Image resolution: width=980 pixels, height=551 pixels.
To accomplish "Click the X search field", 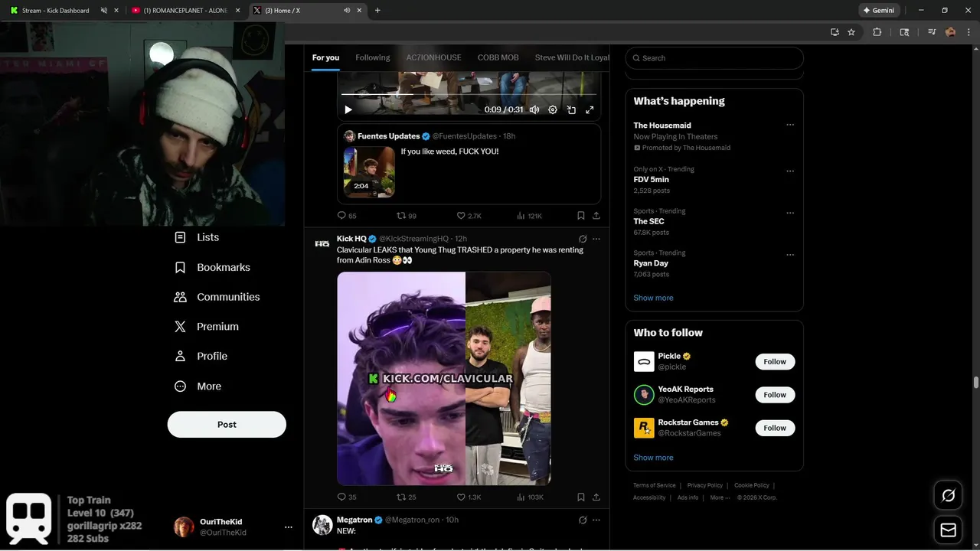I will [x=714, y=58].
